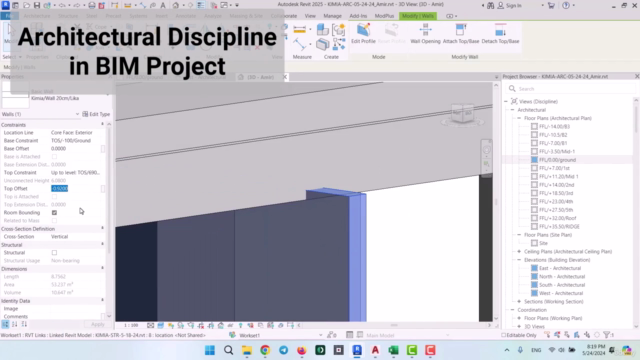Screen dimensions: 640x360
Task: Click Attach Top/Base in Modify Wall
Action: click(461, 33)
